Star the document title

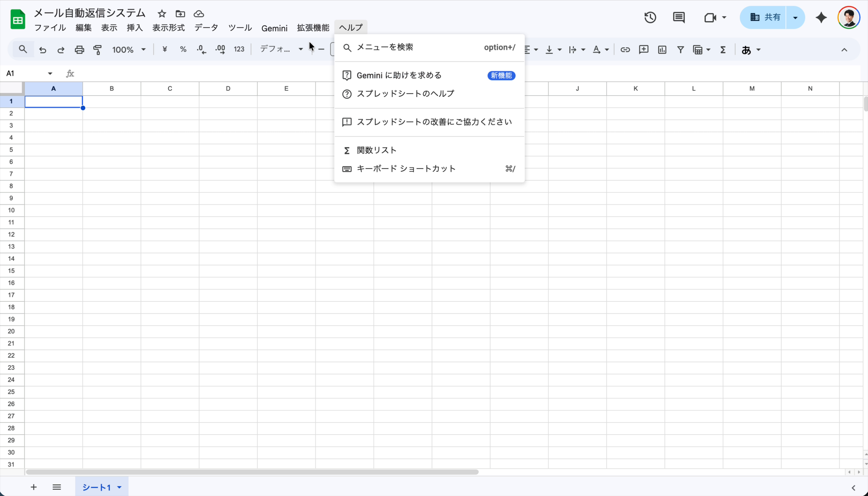tap(162, 14)
